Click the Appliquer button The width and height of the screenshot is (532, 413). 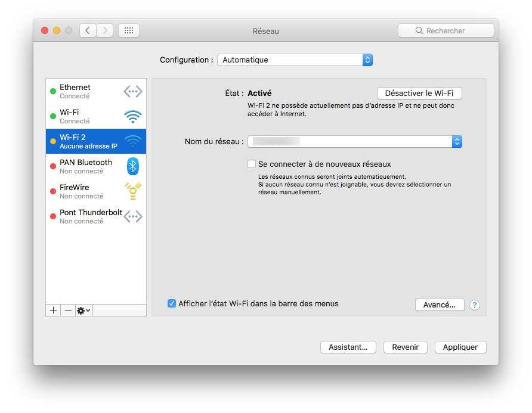[460, 347]
